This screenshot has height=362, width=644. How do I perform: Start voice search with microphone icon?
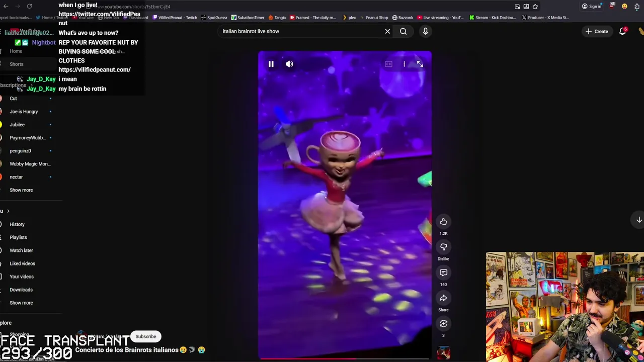425,31
